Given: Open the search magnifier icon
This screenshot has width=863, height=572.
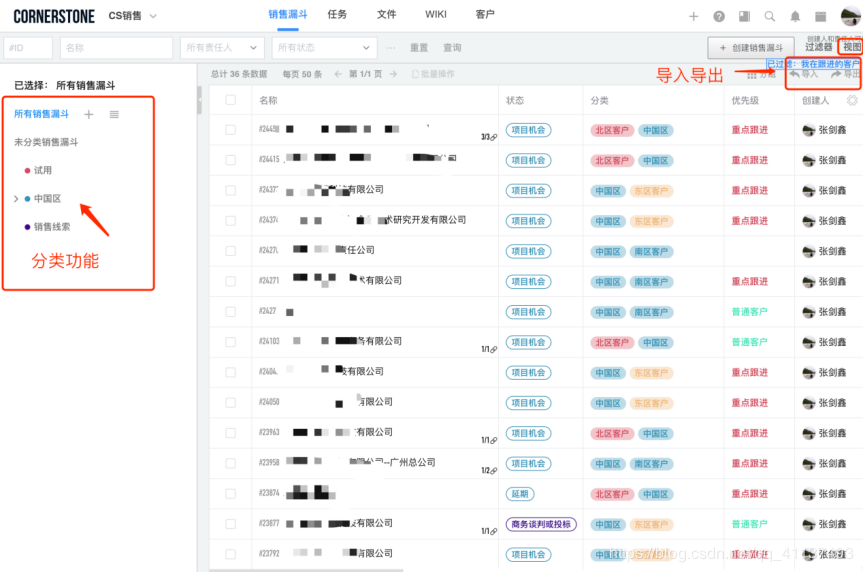Looking at the screenshot, I should (x=769, y=17).
